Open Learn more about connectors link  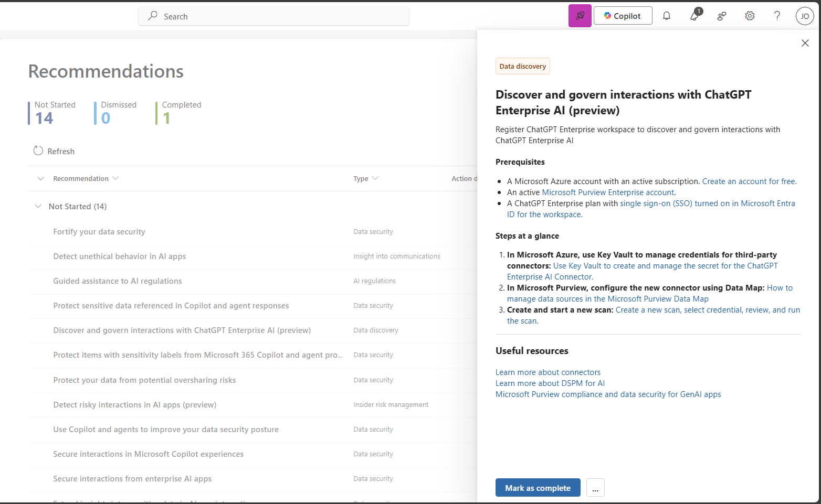click(x=548, y=372)
